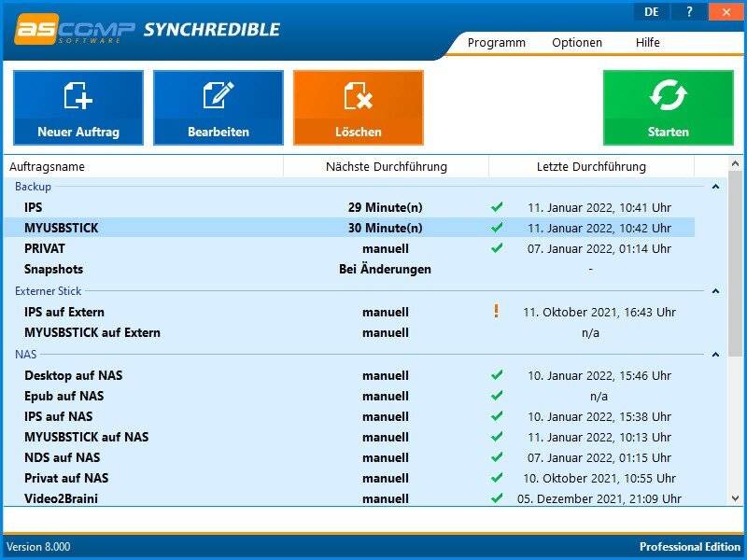Click the scrollbar down arrow

coord(736,498)
